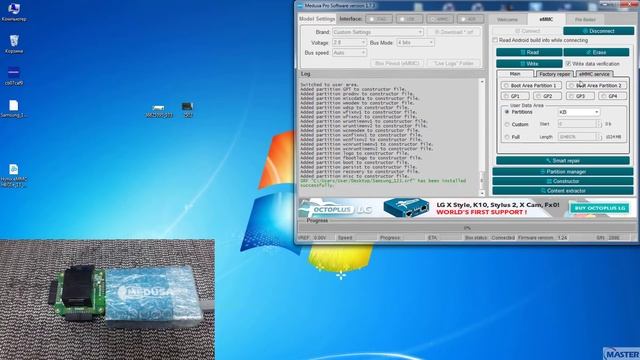Click the Medusa Pro title bar icon
The height and width of the screenshot is (360, 640).
pos(301,6)
